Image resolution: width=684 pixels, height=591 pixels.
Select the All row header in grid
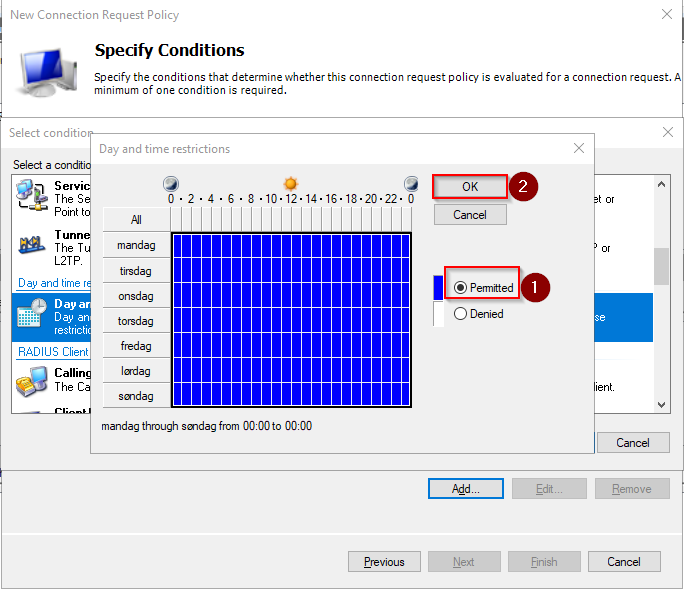coord(136,220)
